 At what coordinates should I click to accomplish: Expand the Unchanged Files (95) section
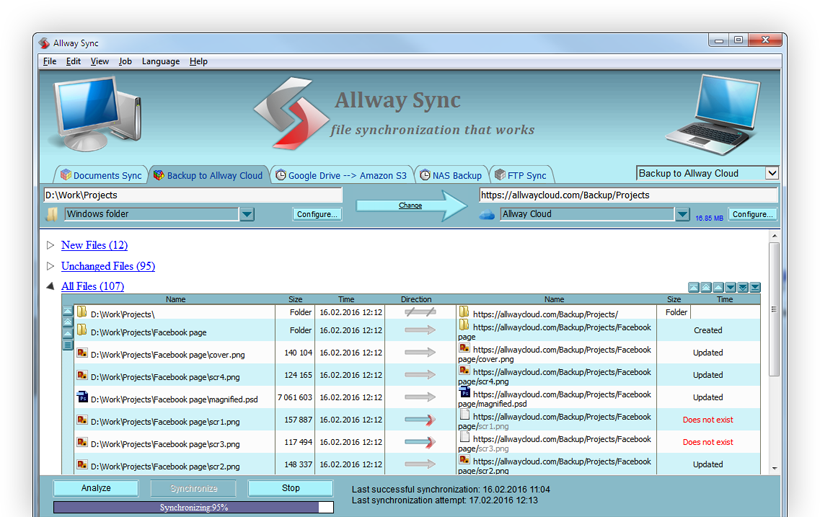50,266
